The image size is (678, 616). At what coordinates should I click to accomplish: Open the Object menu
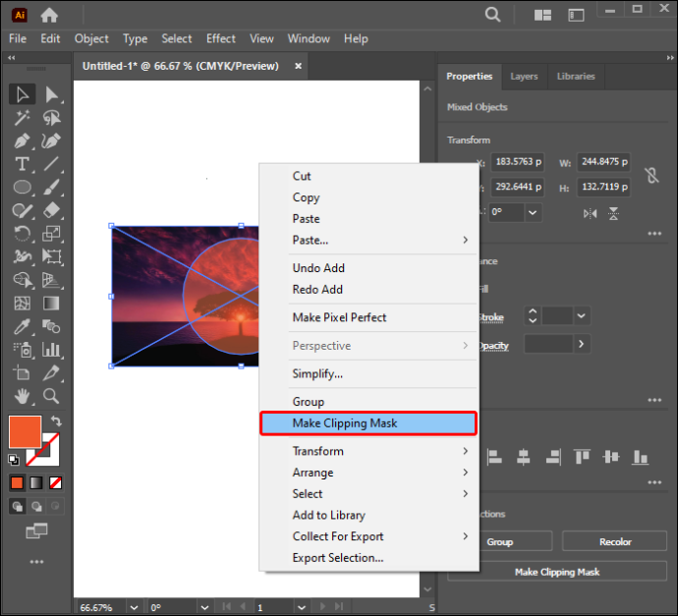coord(91,39)
